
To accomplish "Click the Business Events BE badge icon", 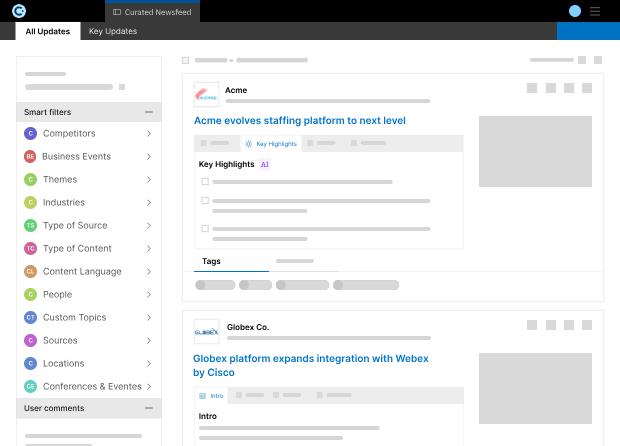I will (x=30, y=157).
